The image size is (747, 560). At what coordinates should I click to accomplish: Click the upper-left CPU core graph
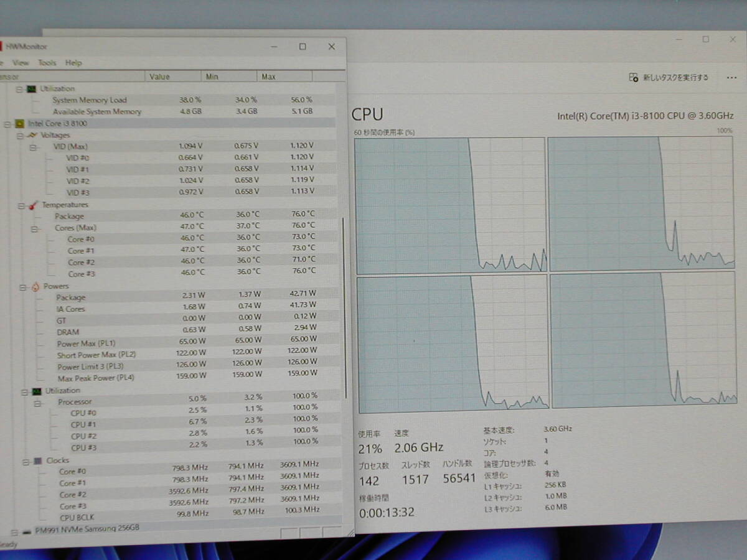[x=450, y=205]
